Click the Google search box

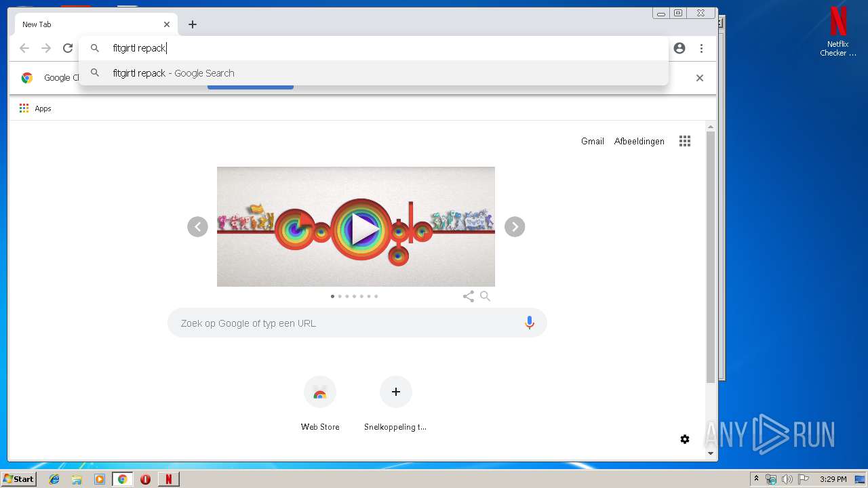[357, 323]
